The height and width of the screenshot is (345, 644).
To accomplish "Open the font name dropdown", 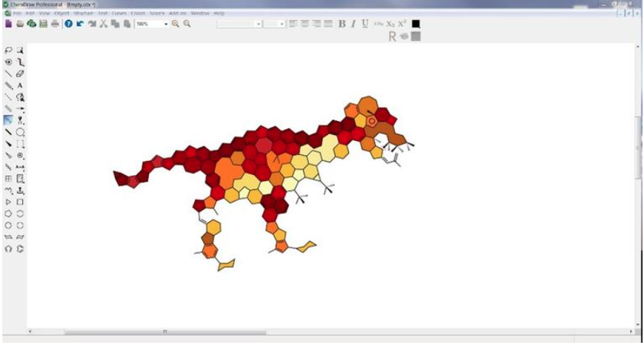I will click(x=259, y=24).
